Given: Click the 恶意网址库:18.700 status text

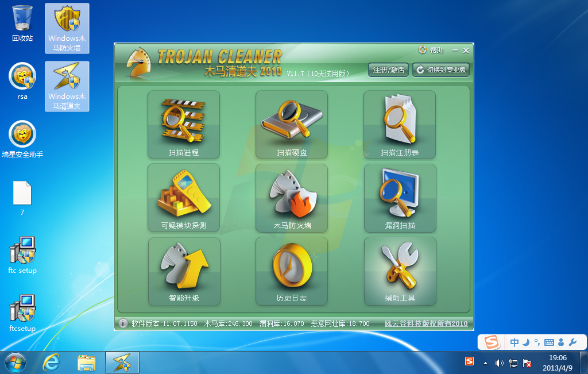Looking at the screenshot, I should [340, 323].
